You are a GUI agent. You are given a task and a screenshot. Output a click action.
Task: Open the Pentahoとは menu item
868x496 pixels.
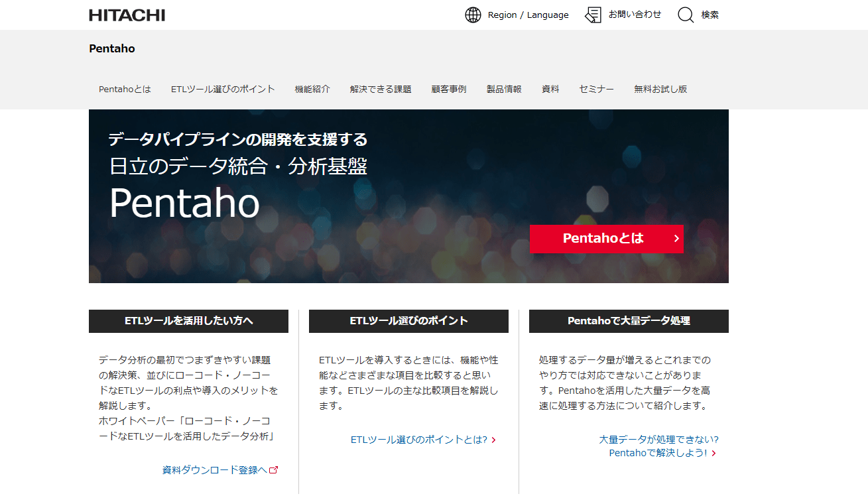pos(125,89)
